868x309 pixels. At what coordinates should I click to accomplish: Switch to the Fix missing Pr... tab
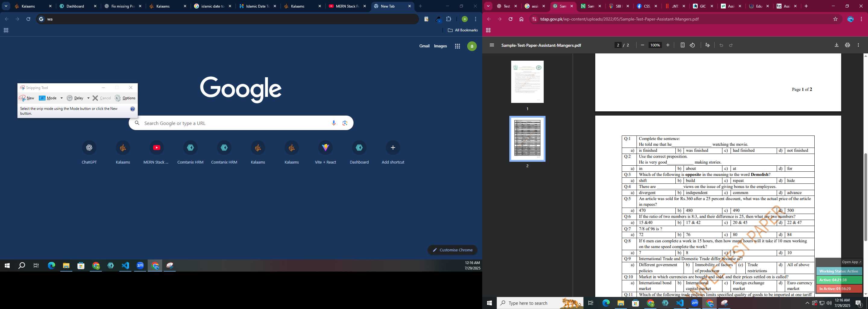point(123,6)
